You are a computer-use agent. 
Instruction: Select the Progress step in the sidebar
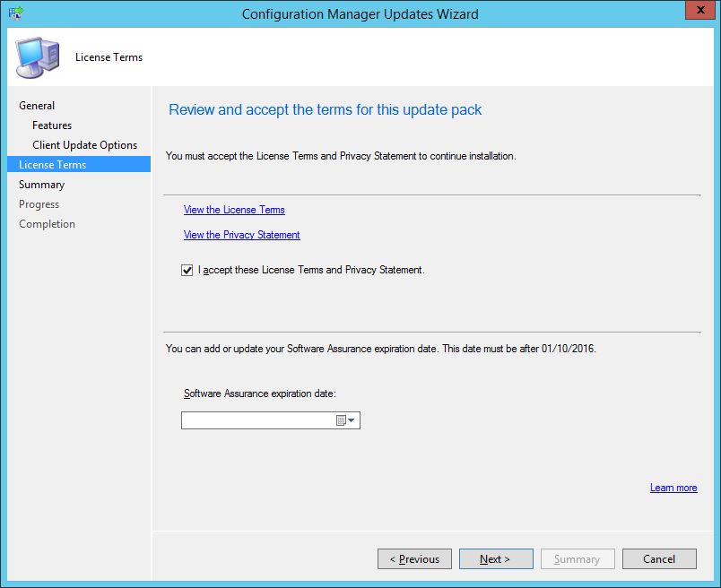(39, 203)
